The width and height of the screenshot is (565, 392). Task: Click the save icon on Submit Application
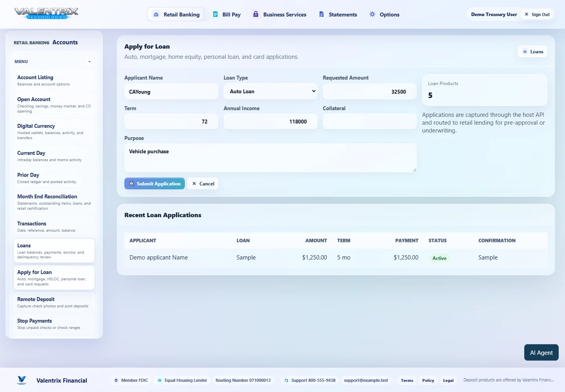coord(131,183)
